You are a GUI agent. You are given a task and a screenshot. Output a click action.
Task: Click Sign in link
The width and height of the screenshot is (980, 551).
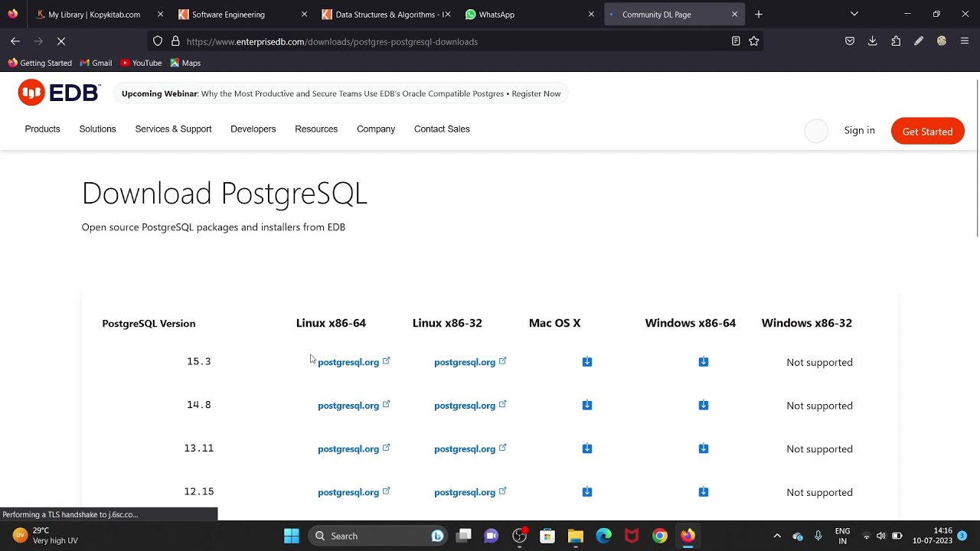(859, 131)
